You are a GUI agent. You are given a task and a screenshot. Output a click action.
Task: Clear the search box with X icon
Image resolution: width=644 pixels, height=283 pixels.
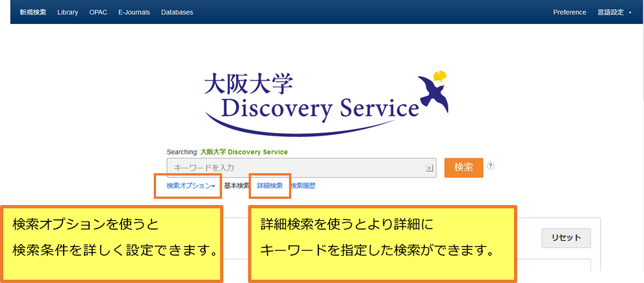(429, 167)
